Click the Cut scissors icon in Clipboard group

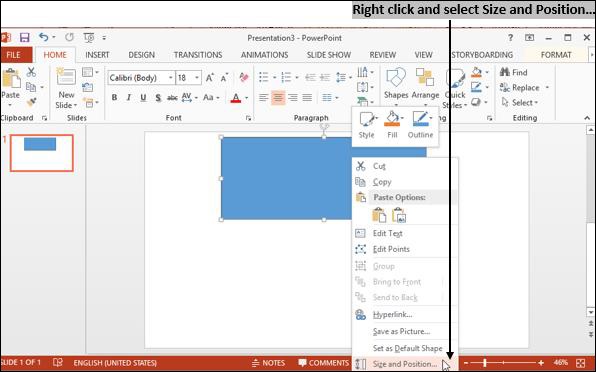point(31,72)
